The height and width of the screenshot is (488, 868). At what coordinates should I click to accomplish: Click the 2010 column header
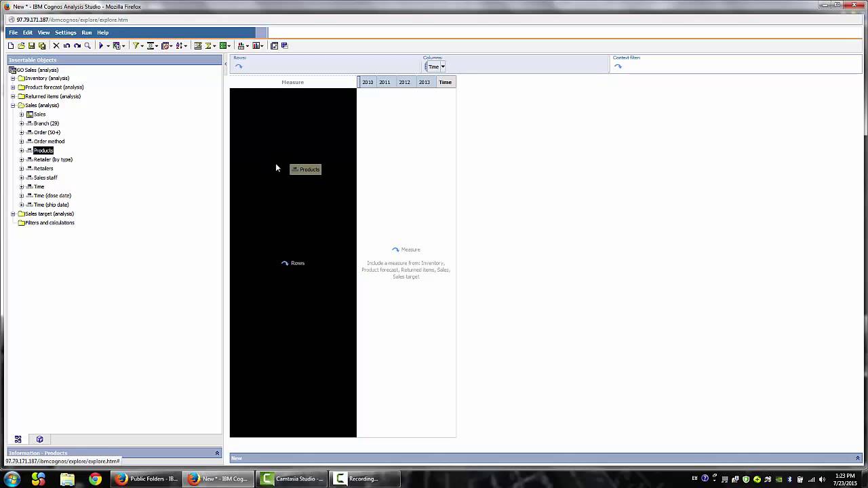368,82
